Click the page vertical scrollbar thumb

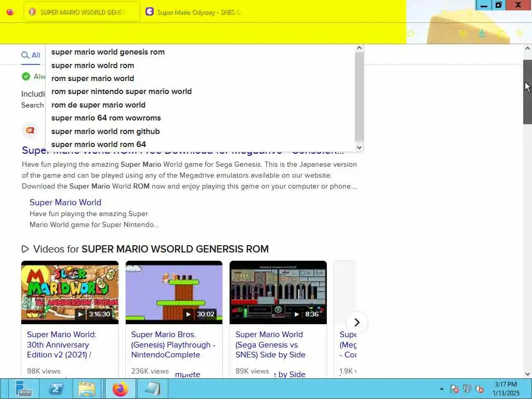coord(527,92)
